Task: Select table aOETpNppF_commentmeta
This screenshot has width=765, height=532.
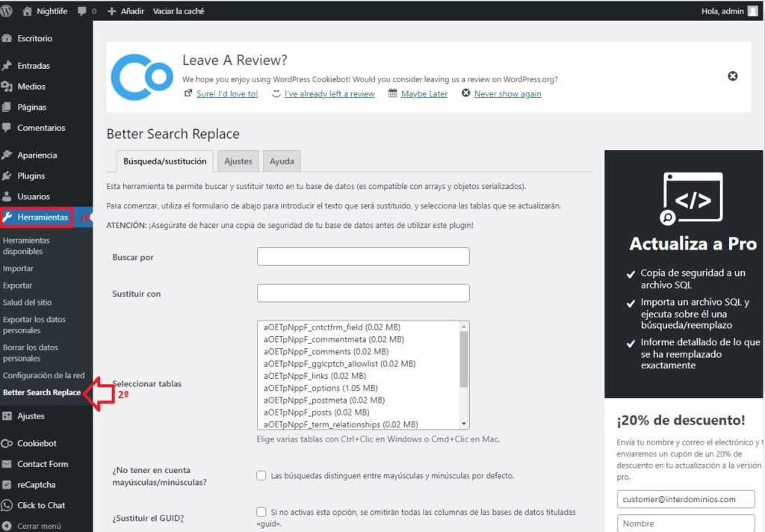Action: pos(334,339)
